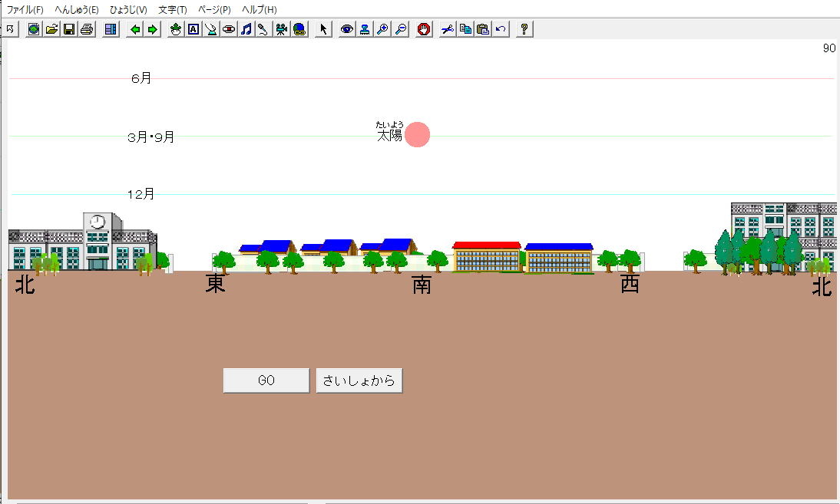Select the music note icon
Viewport: 840px width, 504px height.
click(x=246, y=29)
